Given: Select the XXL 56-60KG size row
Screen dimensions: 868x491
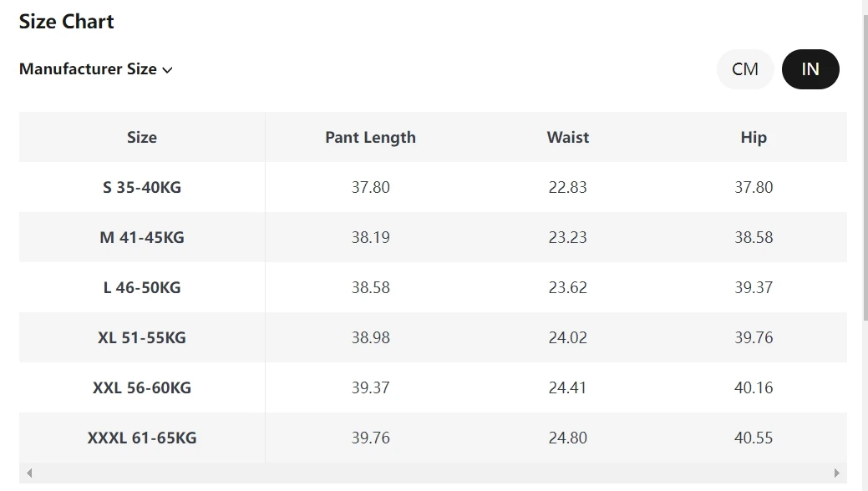Looking at the screenshot, I should 433,387.
